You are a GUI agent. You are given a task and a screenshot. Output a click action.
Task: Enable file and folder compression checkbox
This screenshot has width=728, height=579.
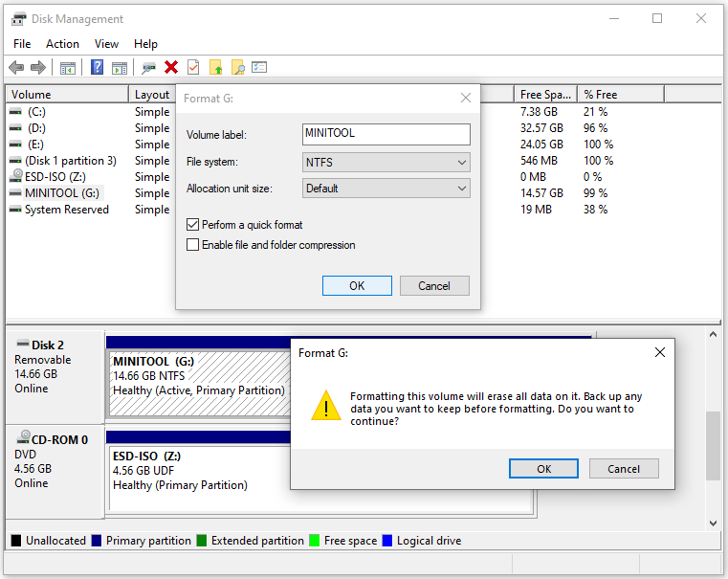coord(193,245)
